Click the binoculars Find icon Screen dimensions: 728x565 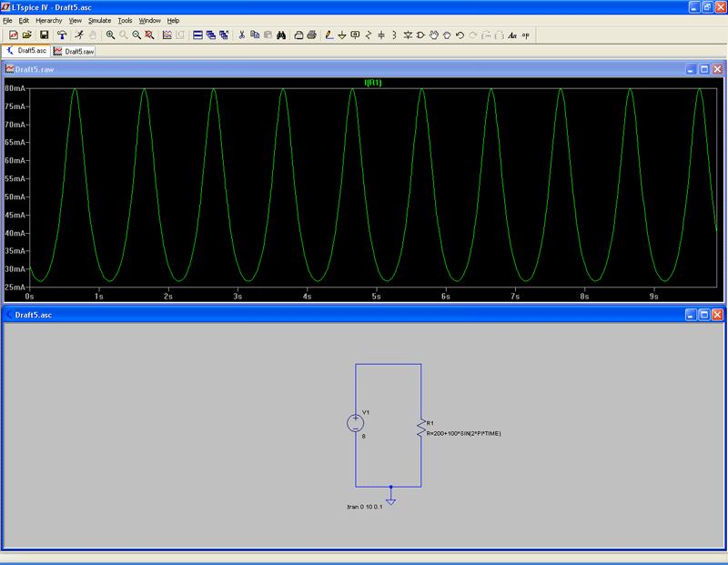click(282, 35)
